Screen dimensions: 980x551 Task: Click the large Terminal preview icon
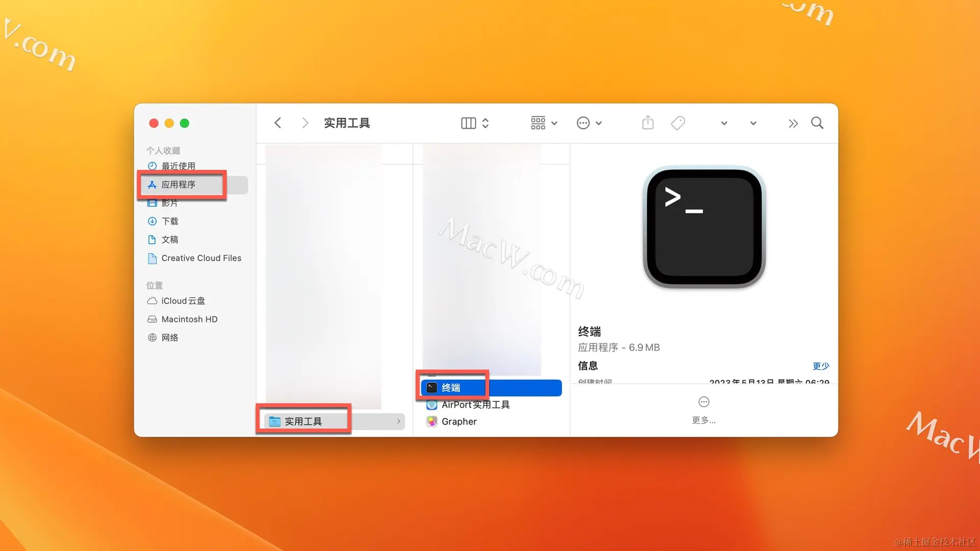[704, 228]
